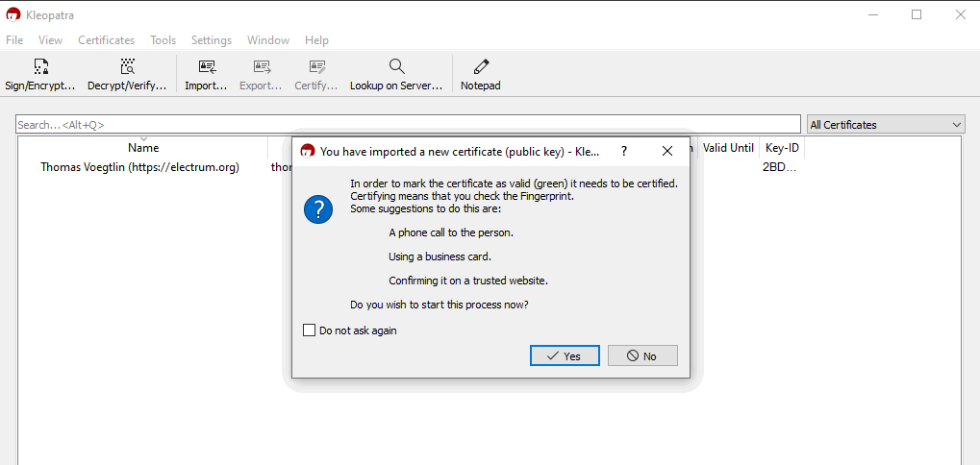Viewport: 980px width, 465px height.
Task: Open the Settings menu
Action: (x=211, y=40)
